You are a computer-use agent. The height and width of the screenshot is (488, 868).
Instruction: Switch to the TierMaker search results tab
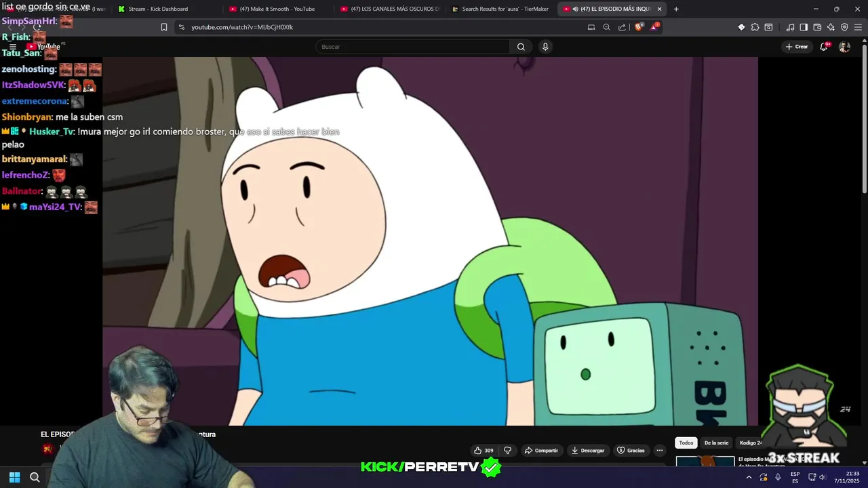[500, 9]
